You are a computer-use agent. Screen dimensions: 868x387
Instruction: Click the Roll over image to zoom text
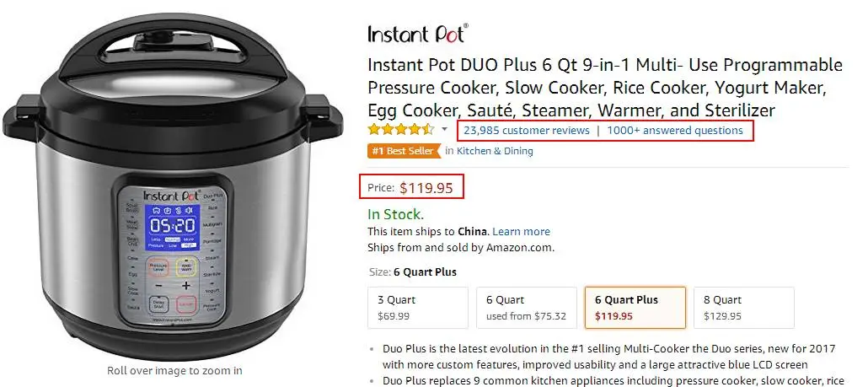(x=174, y=370)
